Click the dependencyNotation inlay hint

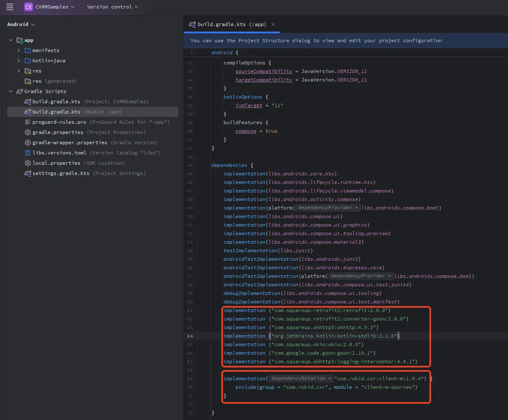pyautogui.click(x=301, y=378)
